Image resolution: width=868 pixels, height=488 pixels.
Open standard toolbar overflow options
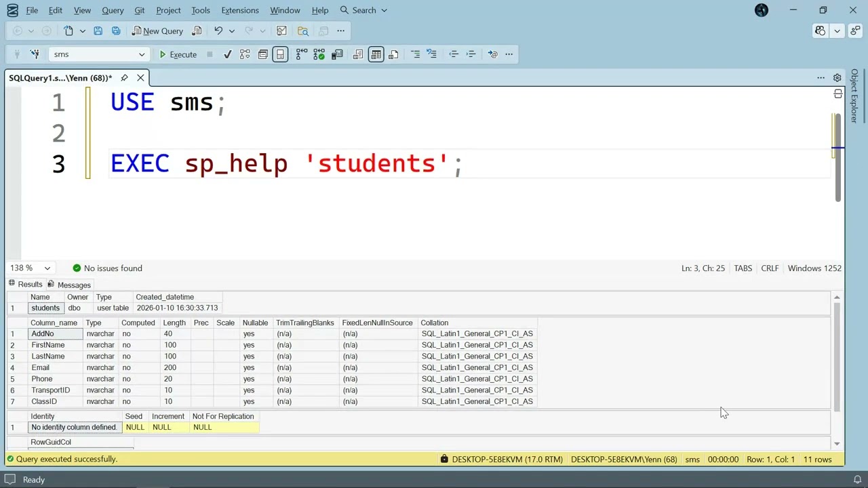click(341, 30)
